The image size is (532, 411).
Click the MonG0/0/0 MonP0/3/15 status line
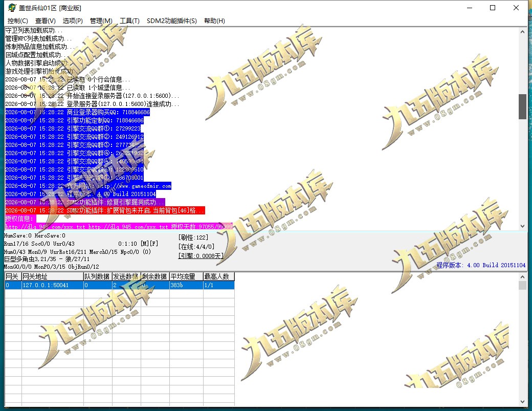click(x=52, y=267)
